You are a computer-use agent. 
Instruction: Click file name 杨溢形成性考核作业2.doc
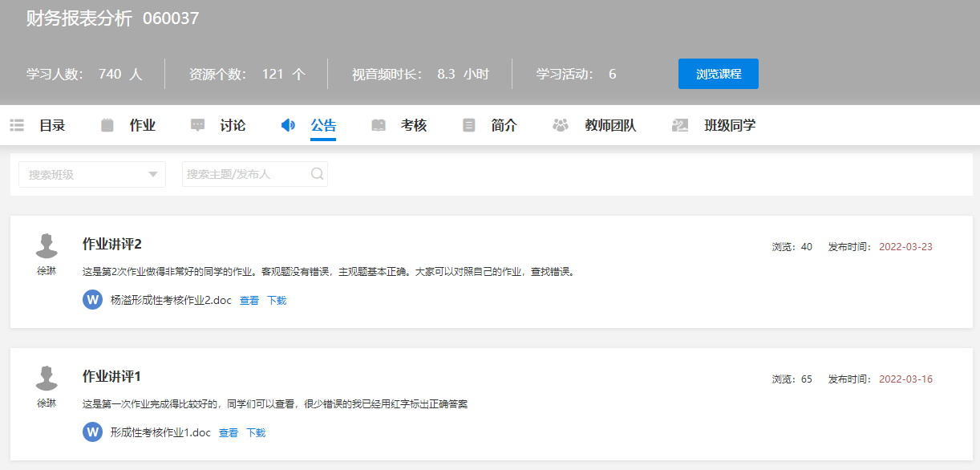(x=171, y=301)
